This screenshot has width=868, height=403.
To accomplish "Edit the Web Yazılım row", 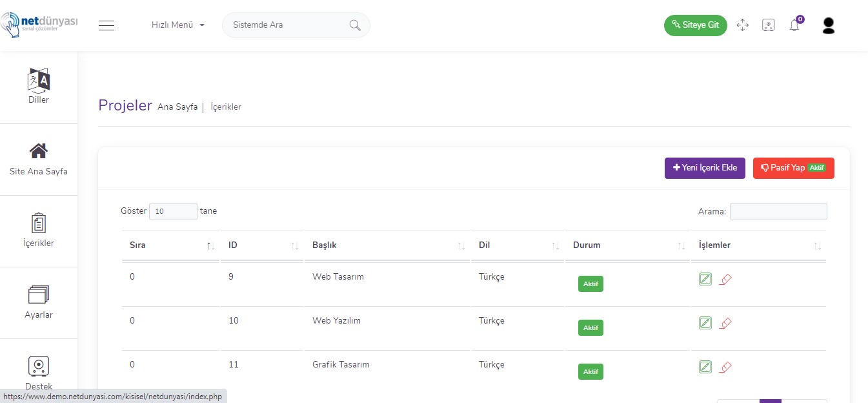I will point(705,323).
